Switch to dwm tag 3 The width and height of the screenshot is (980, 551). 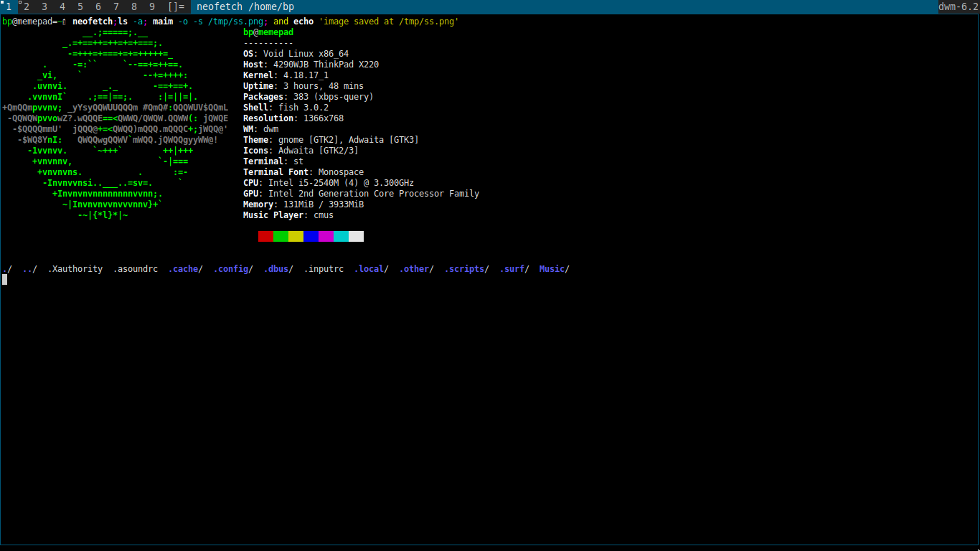coord(44,6)
